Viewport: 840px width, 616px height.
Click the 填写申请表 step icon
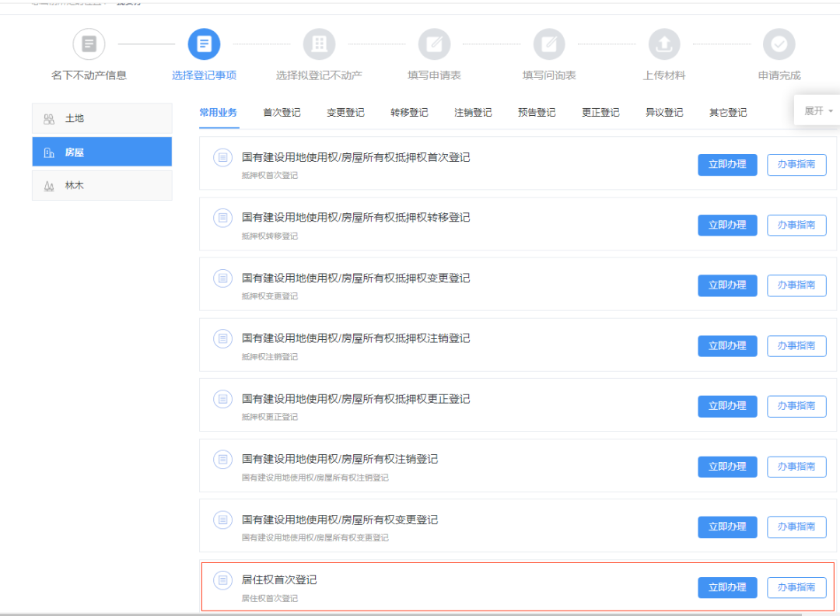point(434,44)
